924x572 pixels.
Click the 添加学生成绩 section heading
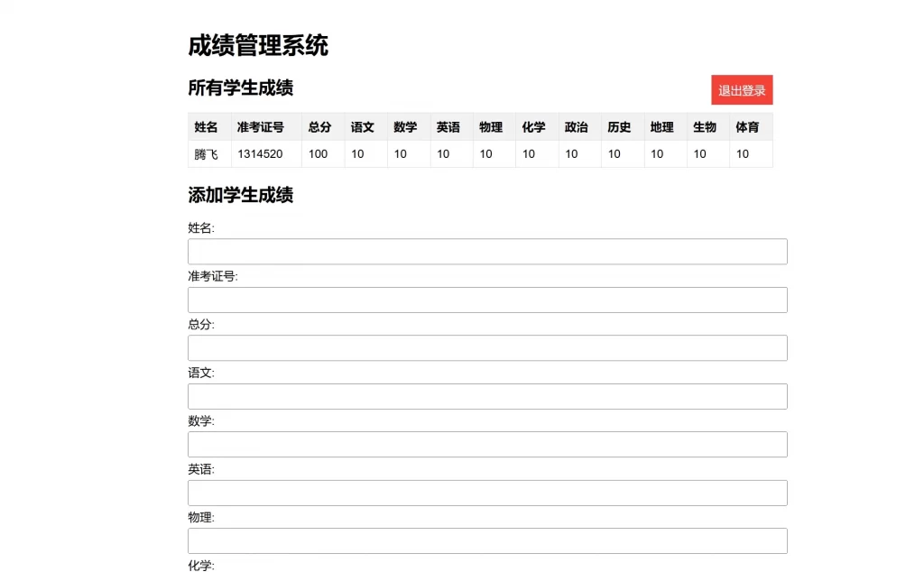point(238,196)
